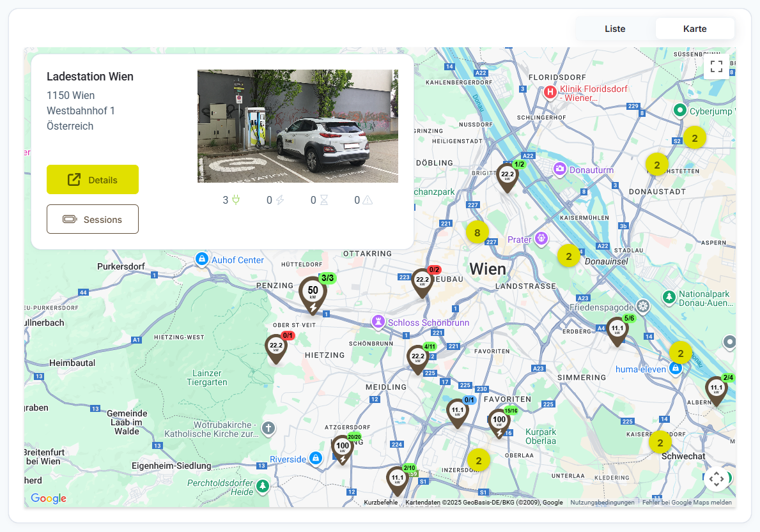
Task: Select the 11.1 kW pin showing 5/6
Action: [617, 330]
